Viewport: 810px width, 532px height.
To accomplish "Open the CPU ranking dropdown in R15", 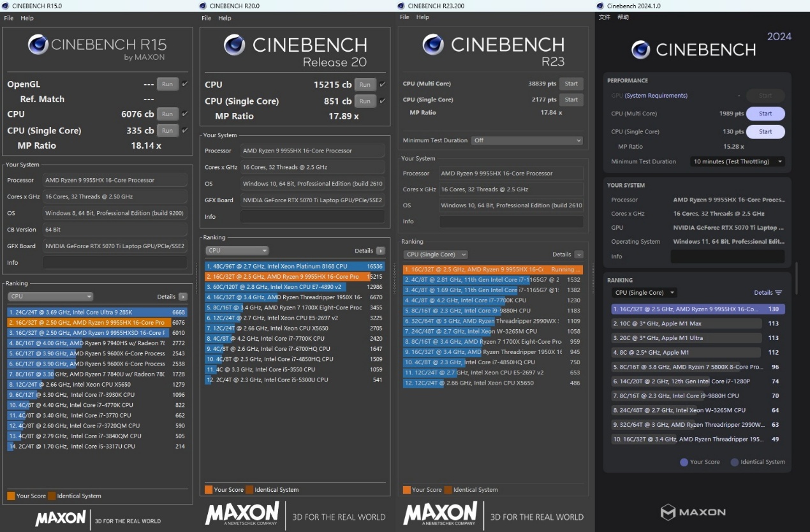I will coord(50,297).
